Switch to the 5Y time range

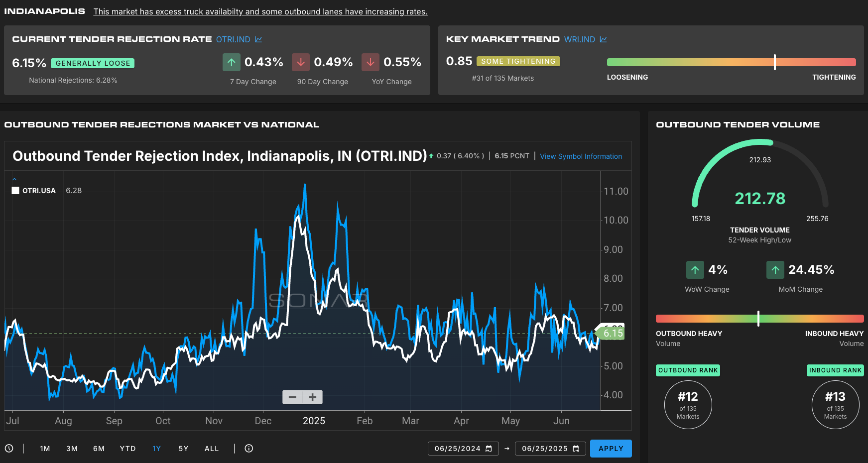point(183,449)
